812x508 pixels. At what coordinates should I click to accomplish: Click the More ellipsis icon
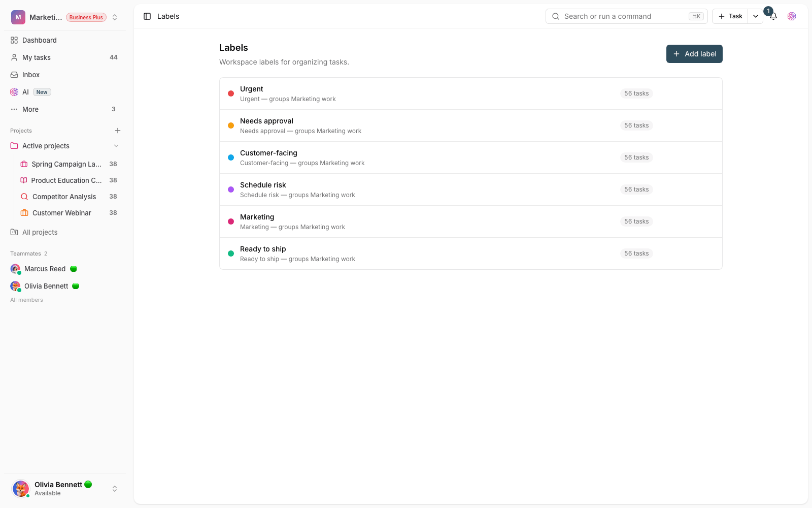click(x=14, y=109)
